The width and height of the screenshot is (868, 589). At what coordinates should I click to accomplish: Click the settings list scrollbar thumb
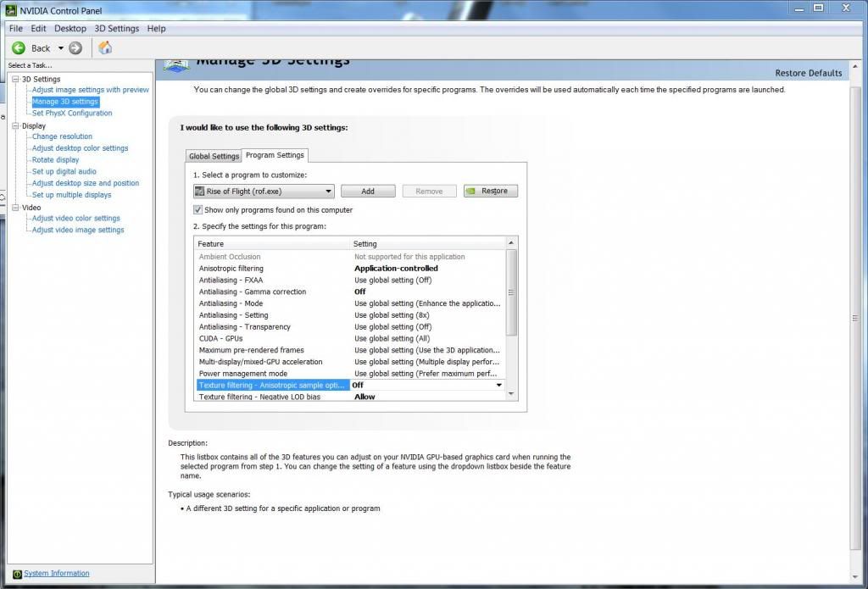click(x=511, y=292)
